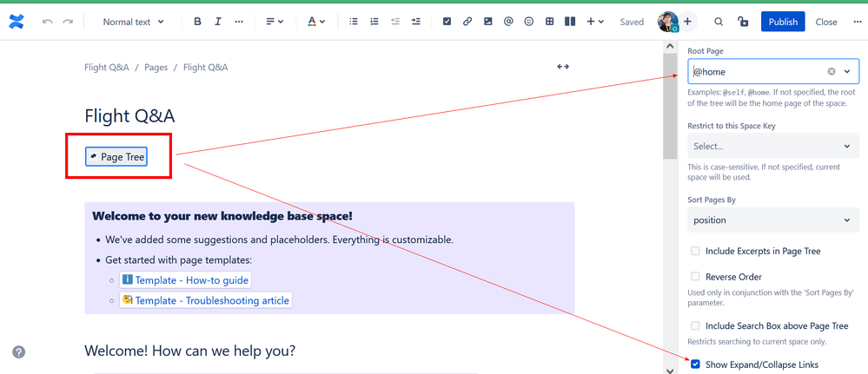The image size is (868, 374).
Task: Expand the Root Page dropdown arrow
Action: pyautogui.click(x=847, y=71)
